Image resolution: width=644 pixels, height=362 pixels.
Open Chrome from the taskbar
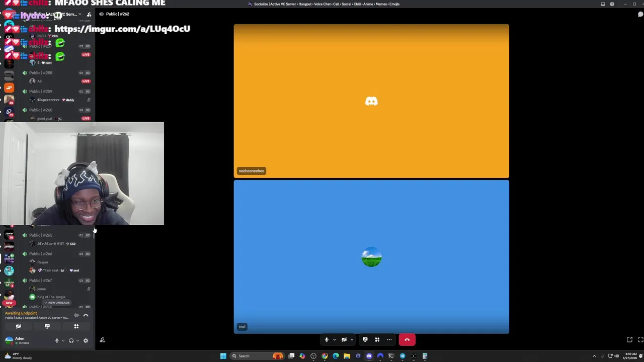(x=325, y=356)
